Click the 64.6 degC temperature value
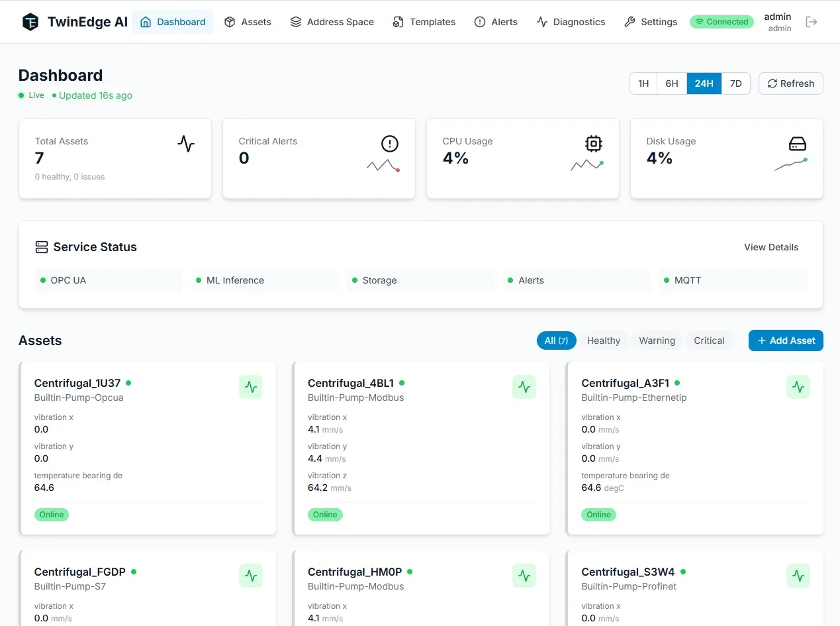This screenshot has height=626, width=840. tap(603, 488)
